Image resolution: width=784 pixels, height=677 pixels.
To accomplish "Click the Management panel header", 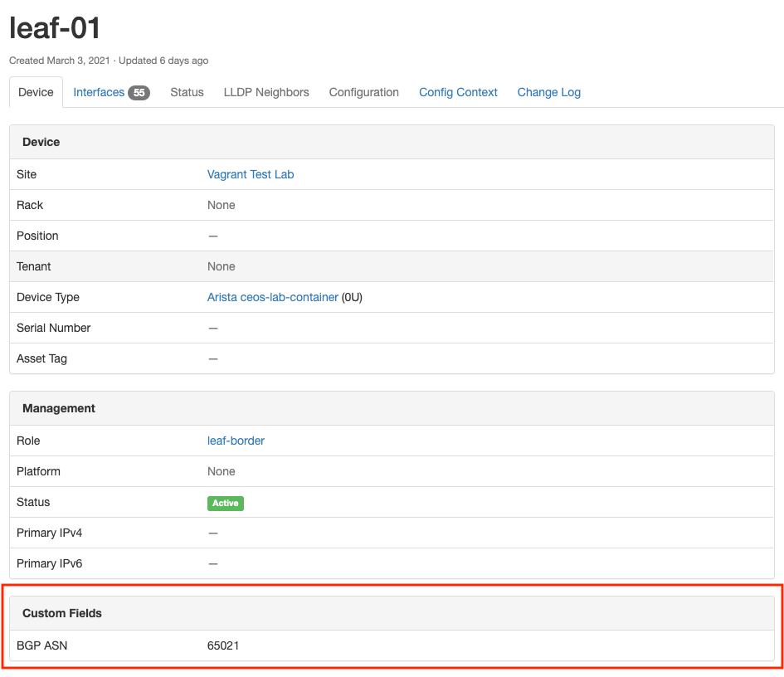I will (59, 408).
